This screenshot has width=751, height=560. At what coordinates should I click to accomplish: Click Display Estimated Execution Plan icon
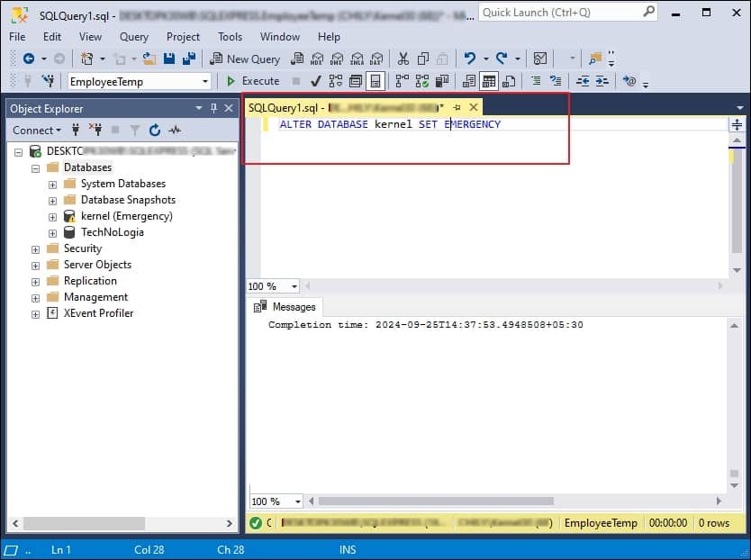(x=336, y=81)
